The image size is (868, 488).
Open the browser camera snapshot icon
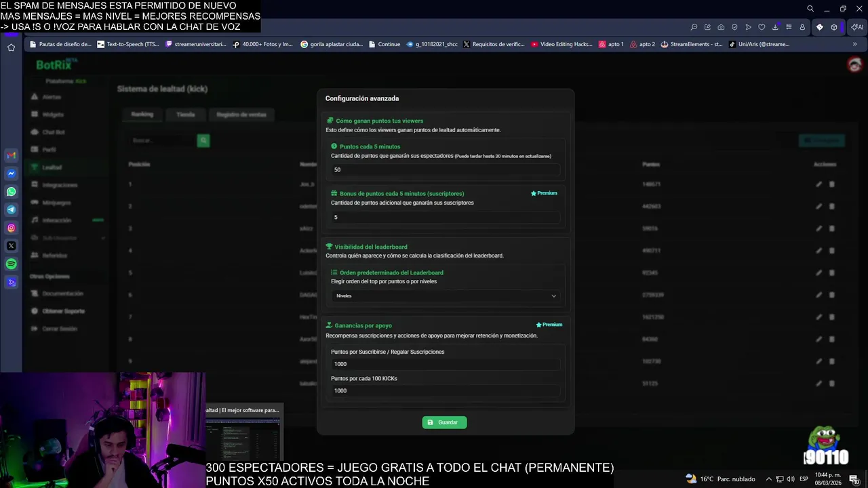[721, 27]
